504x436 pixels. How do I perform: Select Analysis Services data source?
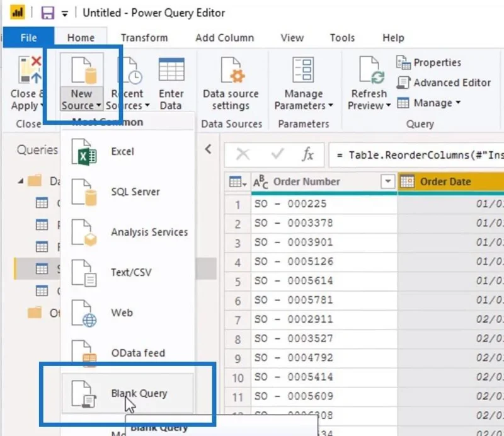pos(127,232)
